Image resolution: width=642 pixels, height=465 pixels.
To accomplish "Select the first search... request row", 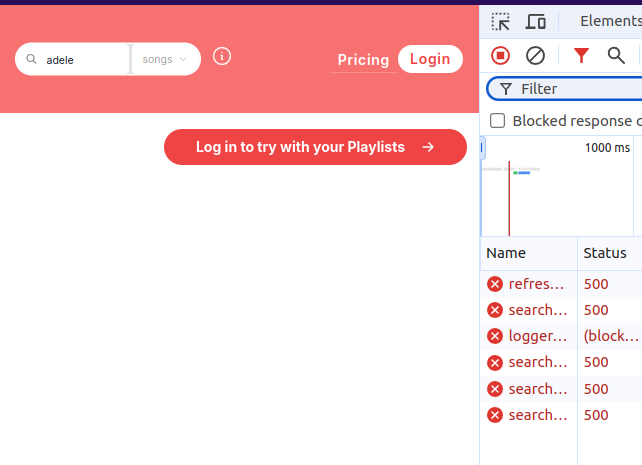I will tap(561, 310).
